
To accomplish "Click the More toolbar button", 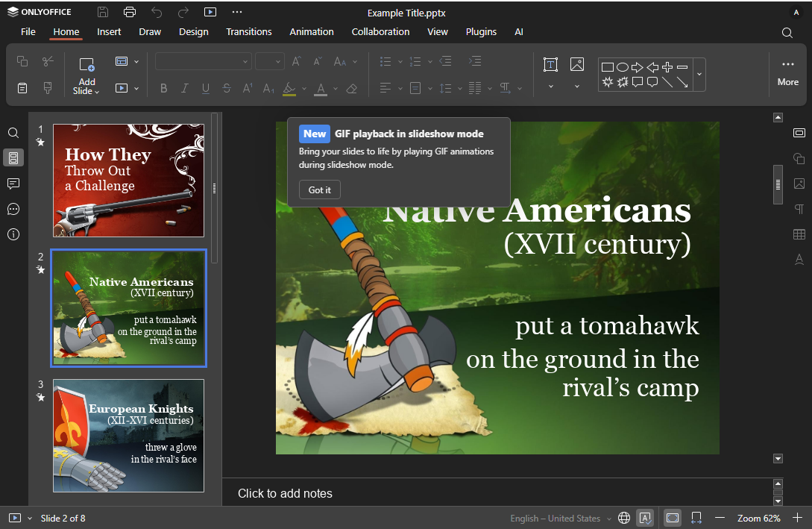I will [x=787, y=73].
